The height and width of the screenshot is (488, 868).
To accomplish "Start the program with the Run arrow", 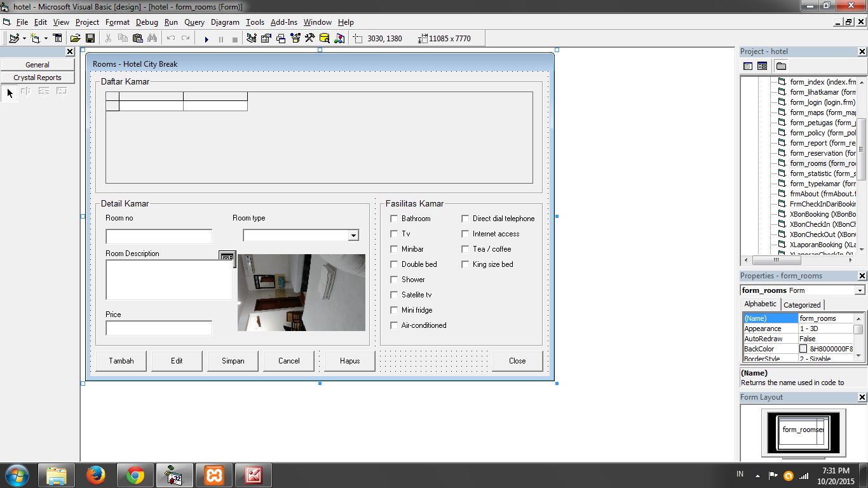I will point(207,39).
